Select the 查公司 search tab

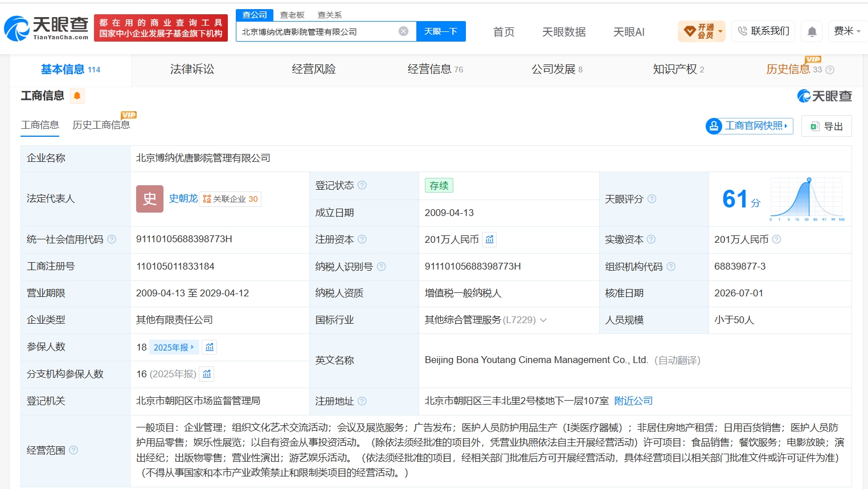(x=255, y=15)
